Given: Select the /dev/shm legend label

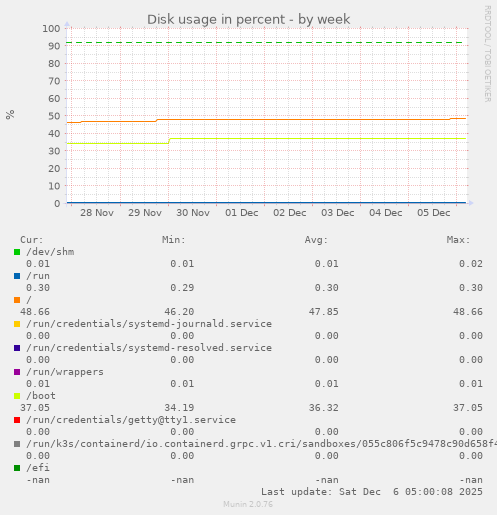Looking at the screenshot, I should (x=50, y=252).
